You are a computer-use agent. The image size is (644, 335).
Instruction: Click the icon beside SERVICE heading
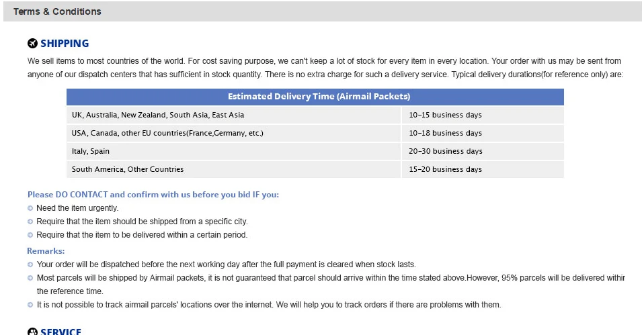point(32,331)
